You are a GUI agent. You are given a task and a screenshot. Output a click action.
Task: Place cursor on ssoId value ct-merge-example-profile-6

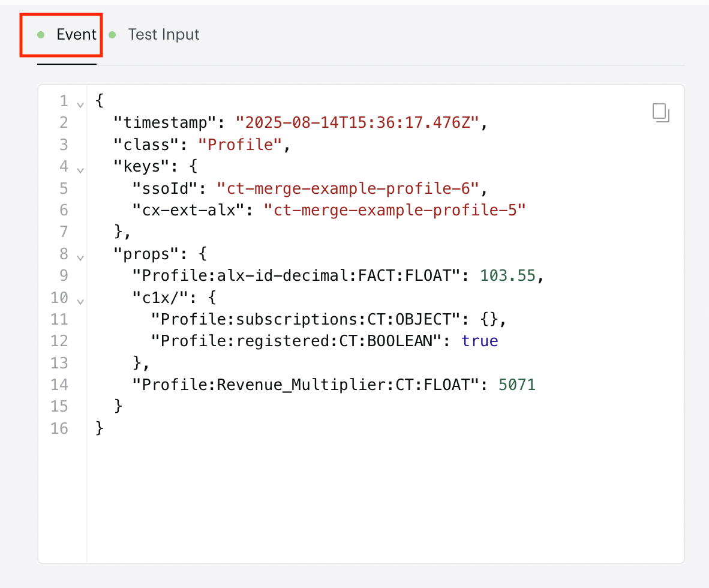(x=348, y=188)
